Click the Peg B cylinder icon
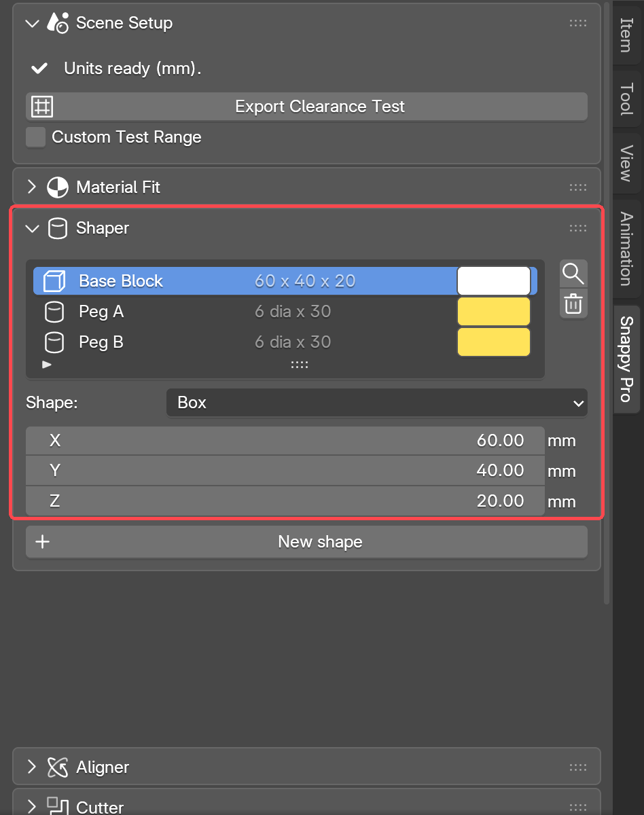 (54, 342)
